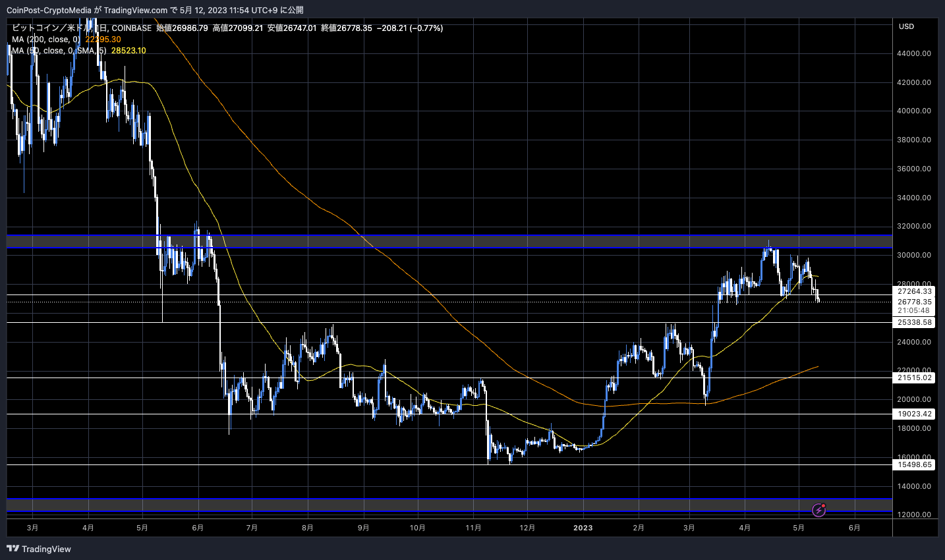The width and height of the screenshot is (945, 560).
Task: Click the open price 始値26986.79
Action: point(182,28)
